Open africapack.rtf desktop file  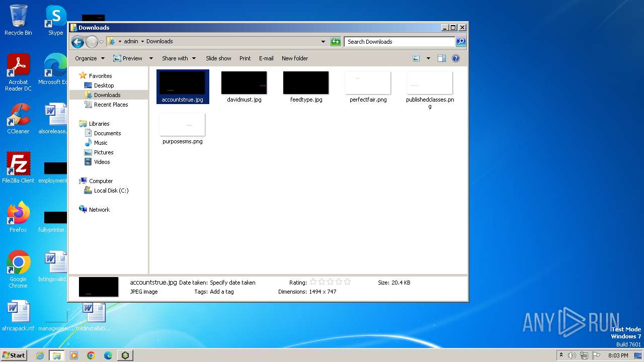coord(18,316)
